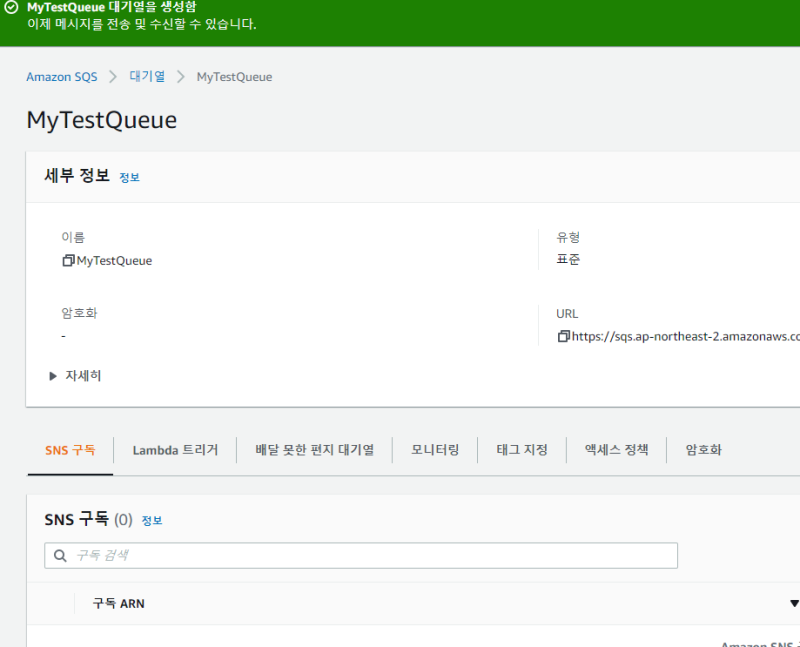The width and height of the screenshot is (800, 647).
Task: Click the queue URL text
Action: pyautogui.click(x=685, y=336)
